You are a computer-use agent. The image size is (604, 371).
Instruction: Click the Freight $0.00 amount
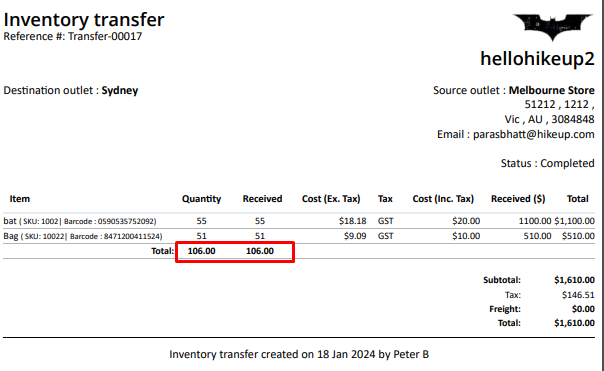(x=583, y=309)
